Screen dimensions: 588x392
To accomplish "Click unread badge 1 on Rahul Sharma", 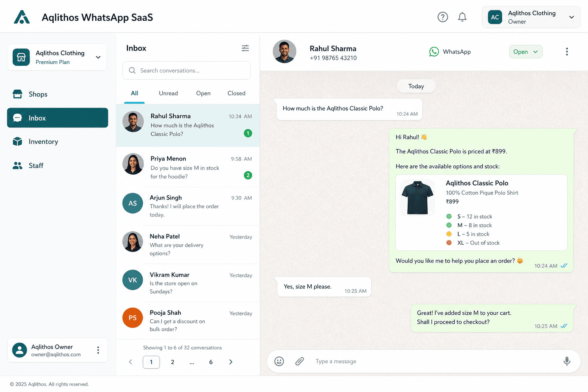I will point(248,133).
